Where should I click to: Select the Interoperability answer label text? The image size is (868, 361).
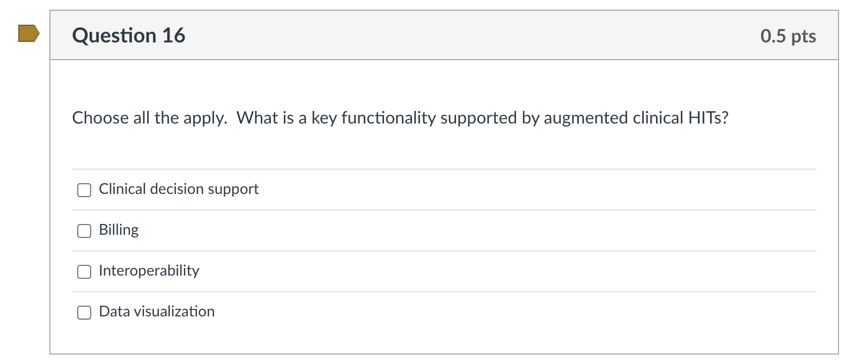coord(149,271)
